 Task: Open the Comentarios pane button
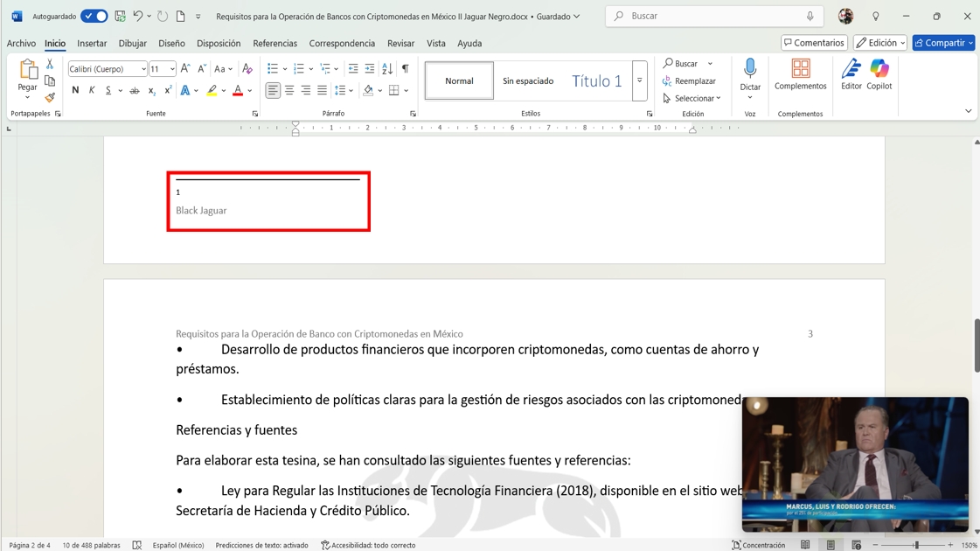(x=814, y=43)
